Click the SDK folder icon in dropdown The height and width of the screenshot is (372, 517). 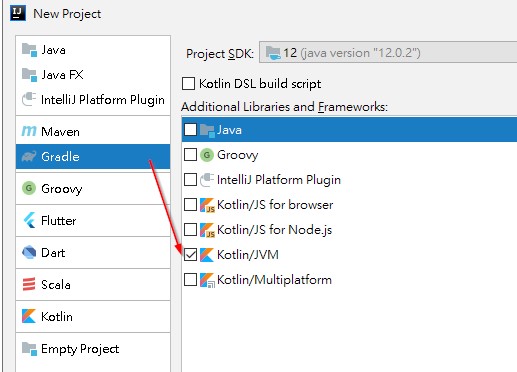(x=273, y=53)
